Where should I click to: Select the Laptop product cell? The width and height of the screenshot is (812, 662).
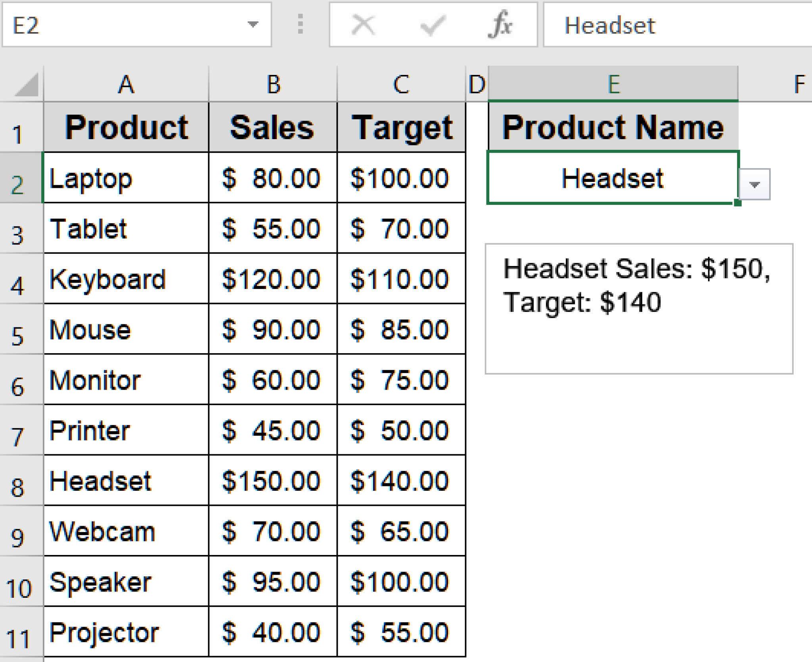tap(125, 179)
